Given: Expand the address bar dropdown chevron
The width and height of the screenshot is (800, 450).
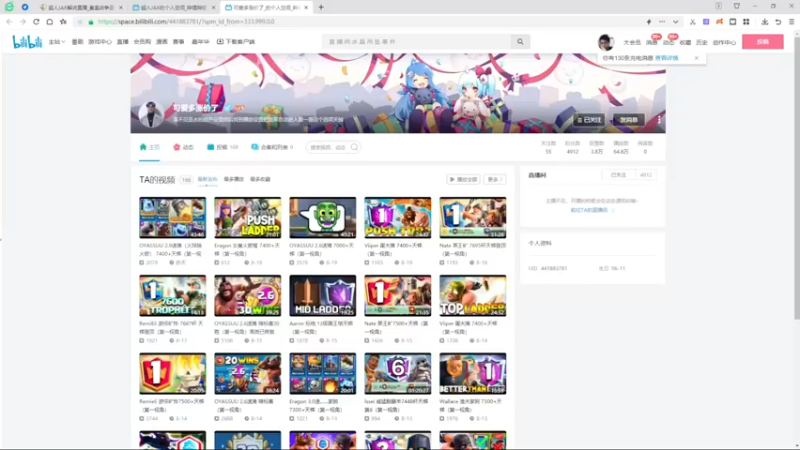Looking at the screenshot, I should 676,22.
